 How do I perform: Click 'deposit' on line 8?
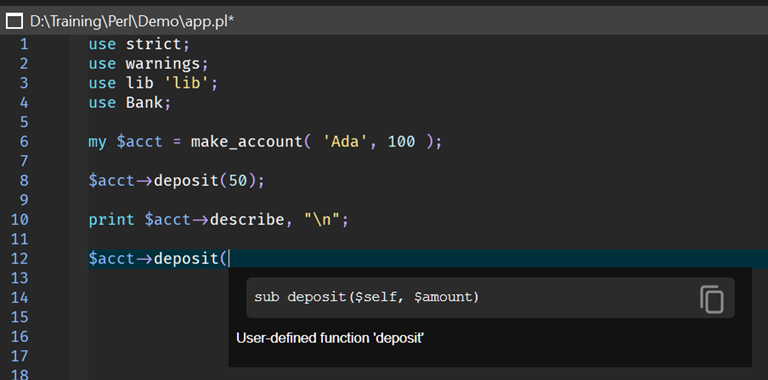186,181
